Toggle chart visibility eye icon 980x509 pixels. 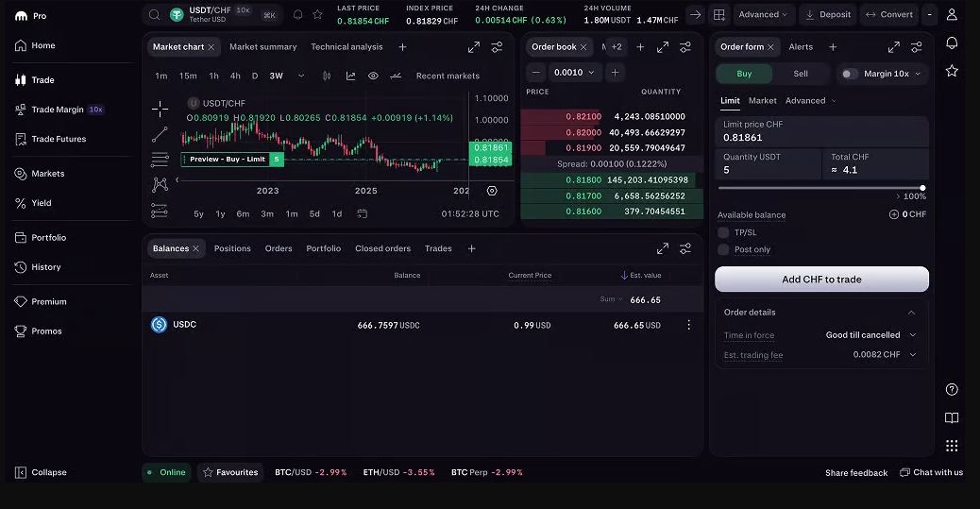point(373,76)
